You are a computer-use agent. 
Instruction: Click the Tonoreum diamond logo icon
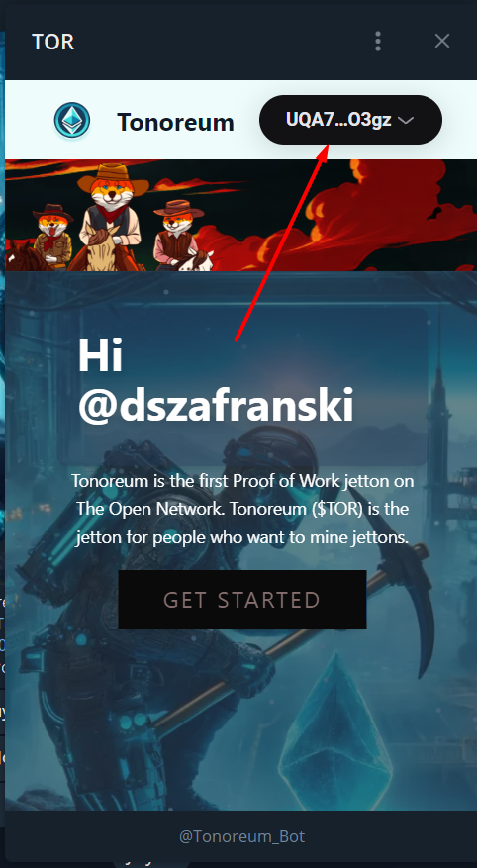[72, 120]
